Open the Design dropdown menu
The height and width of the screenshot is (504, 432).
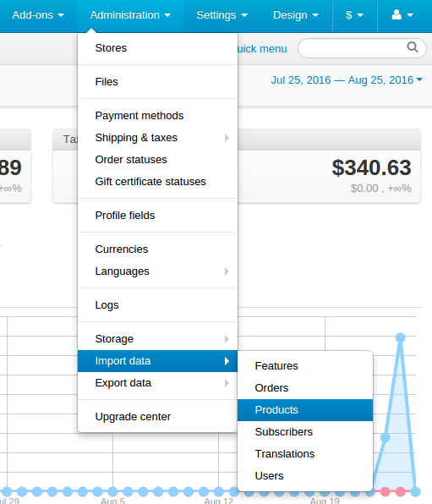pos(296,15)
